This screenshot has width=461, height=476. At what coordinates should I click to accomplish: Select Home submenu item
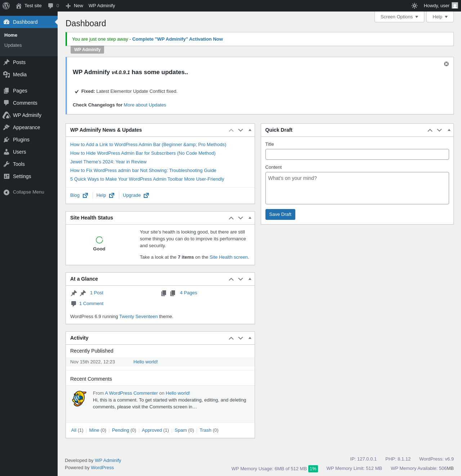point(11,35)
